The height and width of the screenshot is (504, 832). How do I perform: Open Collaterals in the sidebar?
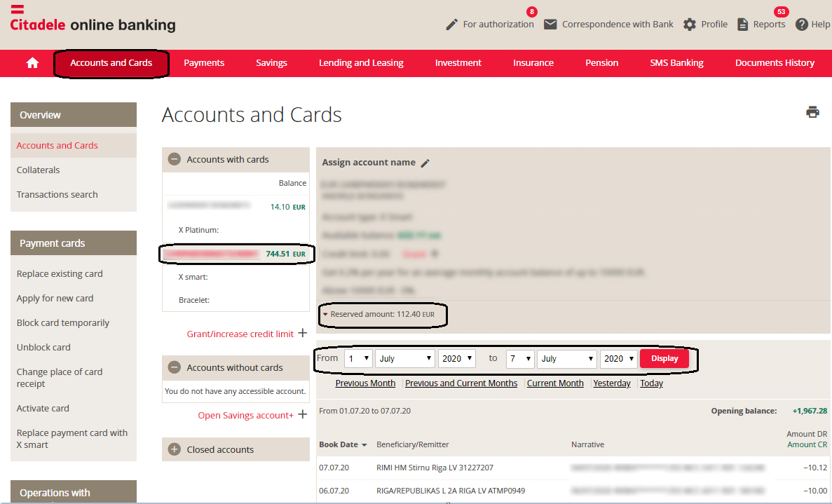pyautogui.click(x=39, y=170)
